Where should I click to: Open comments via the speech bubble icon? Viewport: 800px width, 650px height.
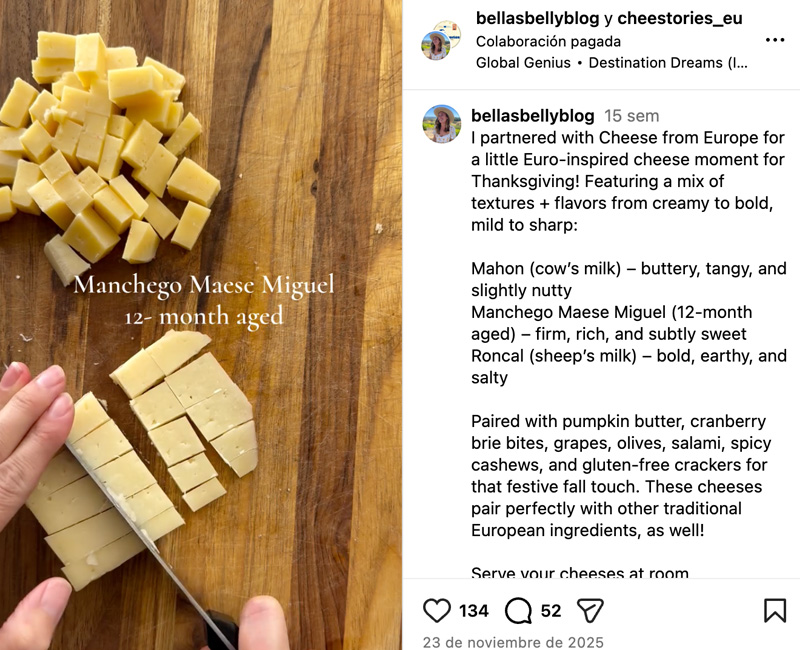[518, 610]
